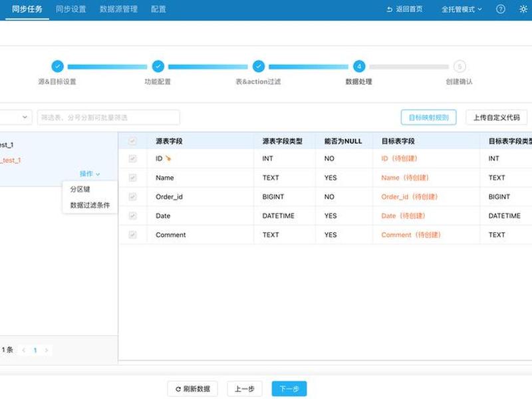Click the 上传自定义代码 button
532x399 pixels.
(496, 118)
